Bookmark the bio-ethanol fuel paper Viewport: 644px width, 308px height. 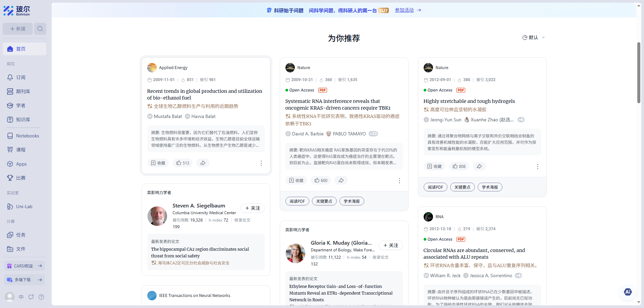point(158,163)
